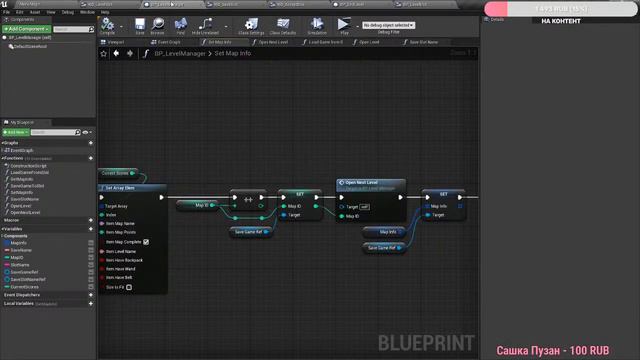Click the Simulation toolbar icon
The height and width of the screenshot is (360, 640).
pyautogui.click(x=317, y=25)
